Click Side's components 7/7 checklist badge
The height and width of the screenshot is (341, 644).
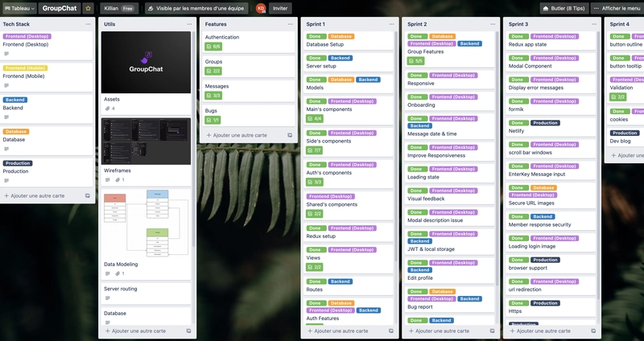[315, 150]
